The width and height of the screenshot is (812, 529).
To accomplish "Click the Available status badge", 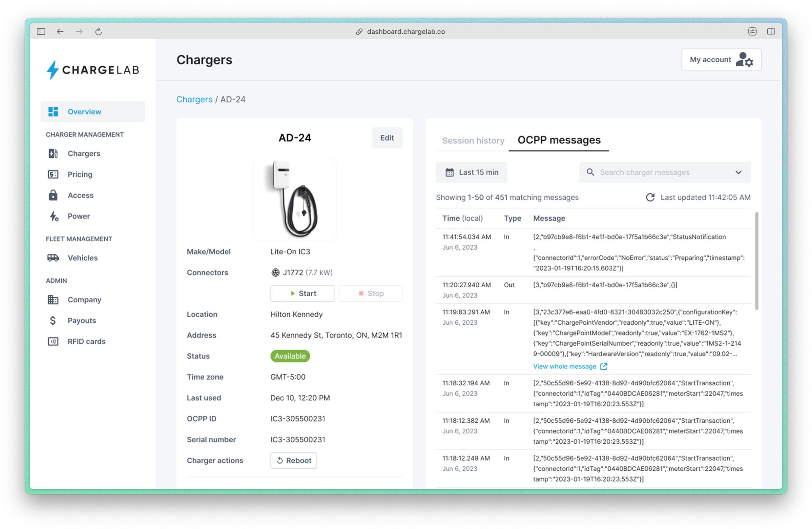I will tap(290, 356).
